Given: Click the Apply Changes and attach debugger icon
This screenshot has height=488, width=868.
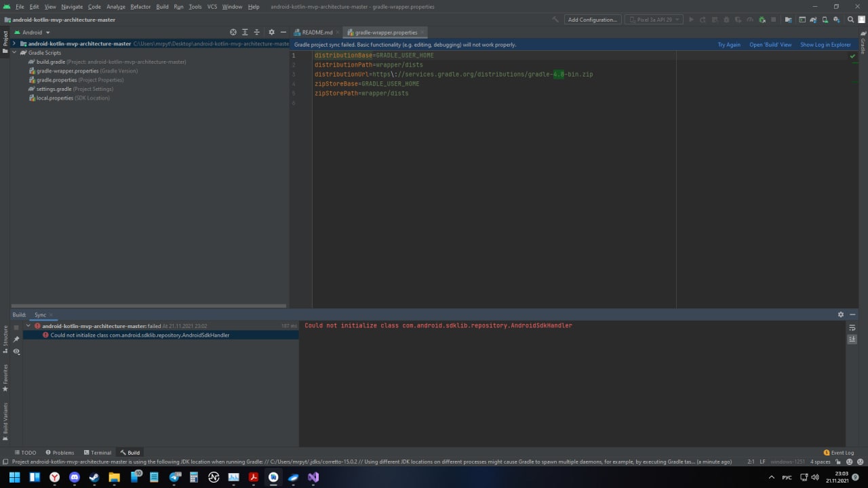Looking at the screenshot, I should 762,20.
